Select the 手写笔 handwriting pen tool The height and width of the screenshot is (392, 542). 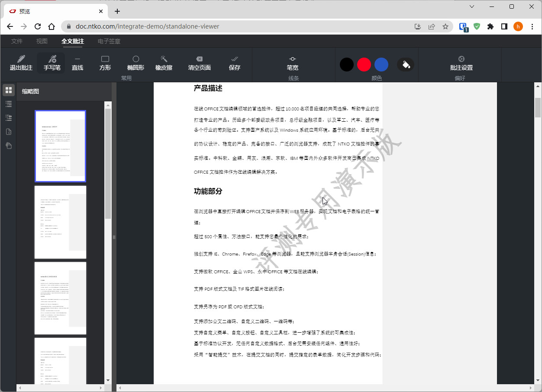tap(52, 63)
